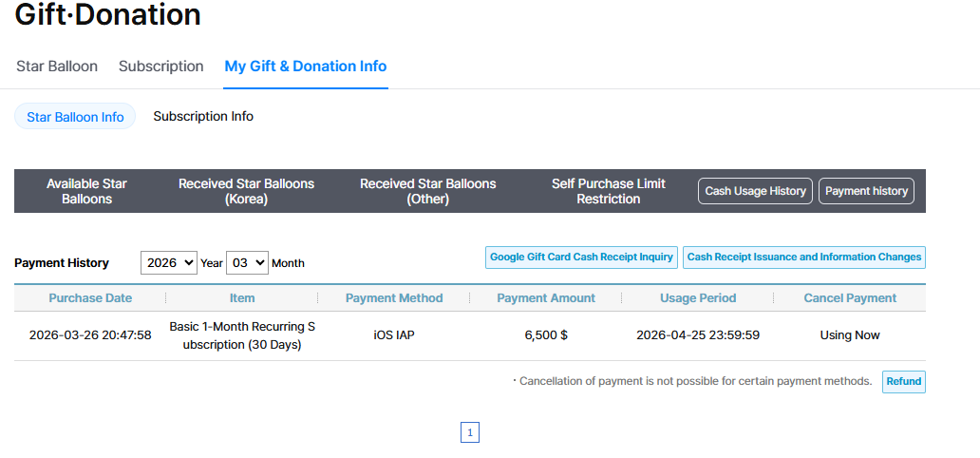Click the Purchase Date column header
The height and width of the screenshot is (458, 980).
tap(90, 298)
